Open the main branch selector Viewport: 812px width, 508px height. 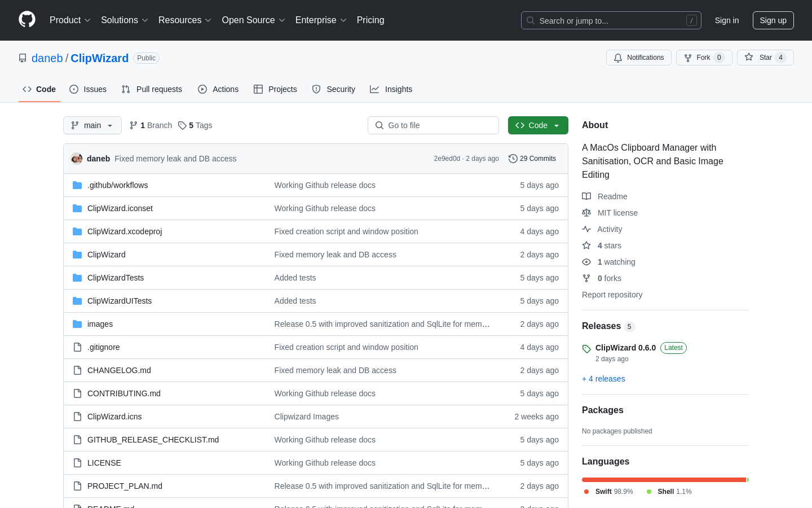point(92,125)
